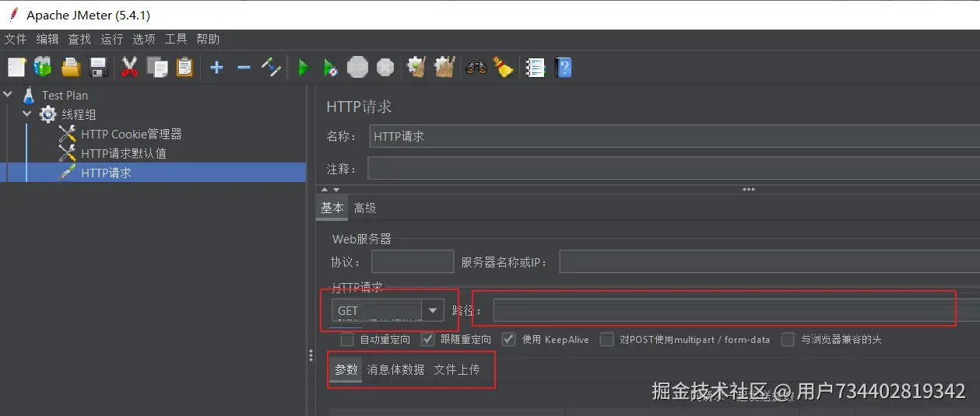Click the 协议 protocol input field
Image resolution: width=980 pixels, height=416 pixels.
coord(413,262)
